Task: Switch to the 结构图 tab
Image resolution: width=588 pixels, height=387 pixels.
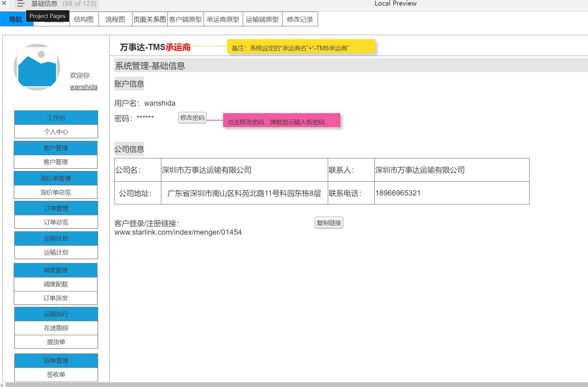Action: click(x=84, y=19)
